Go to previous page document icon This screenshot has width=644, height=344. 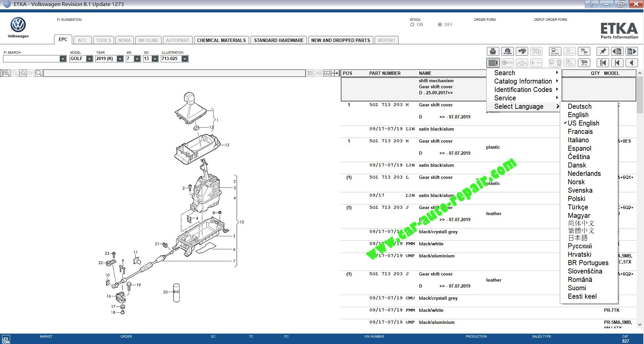(617, 51)
